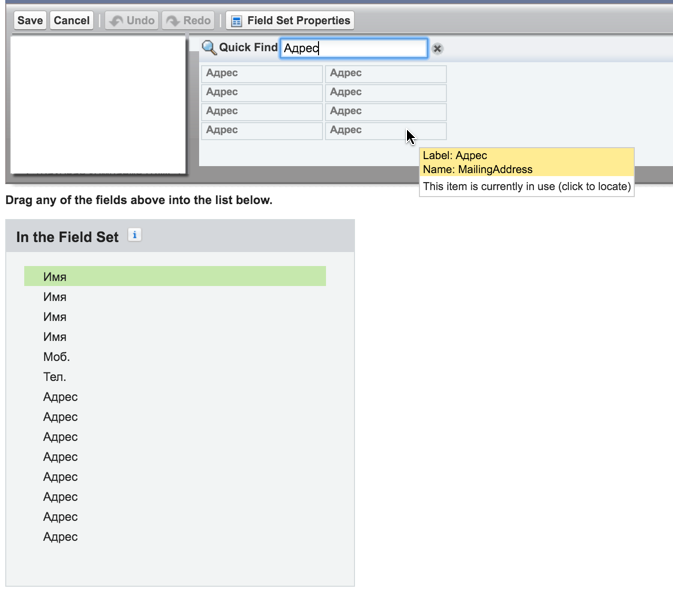Click the Quick Find magnifier icon
673x601 pixels.
(x=209, y=48)
